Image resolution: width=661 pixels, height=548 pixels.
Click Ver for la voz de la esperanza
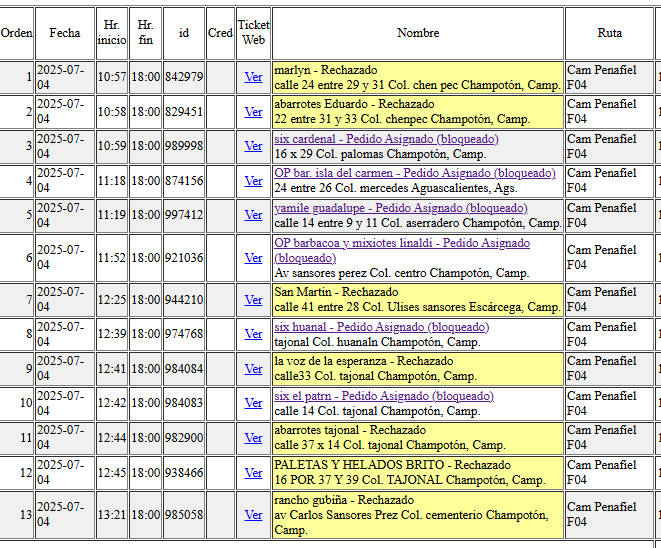[x=254, y=368]
